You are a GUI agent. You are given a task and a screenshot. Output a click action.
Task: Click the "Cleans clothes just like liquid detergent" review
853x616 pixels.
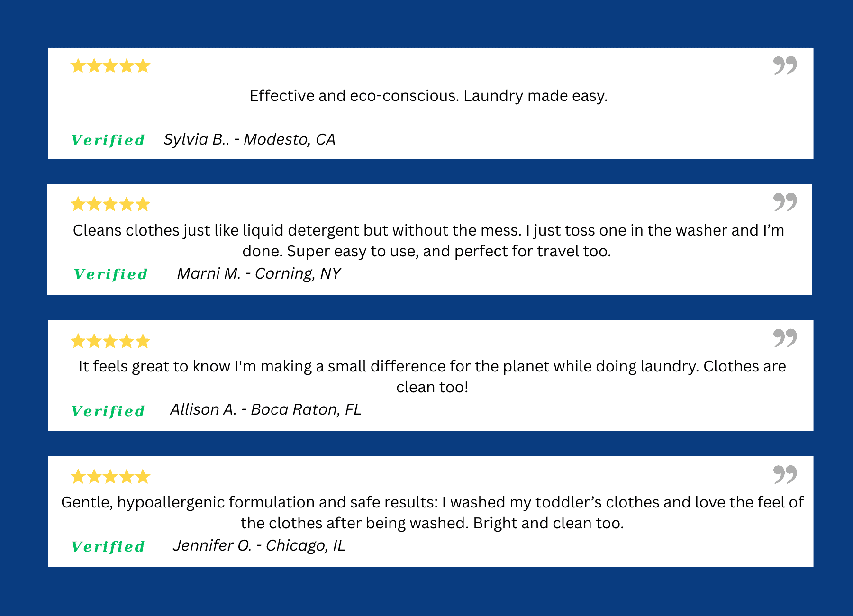pyautogui.click(x=428, y=241)
